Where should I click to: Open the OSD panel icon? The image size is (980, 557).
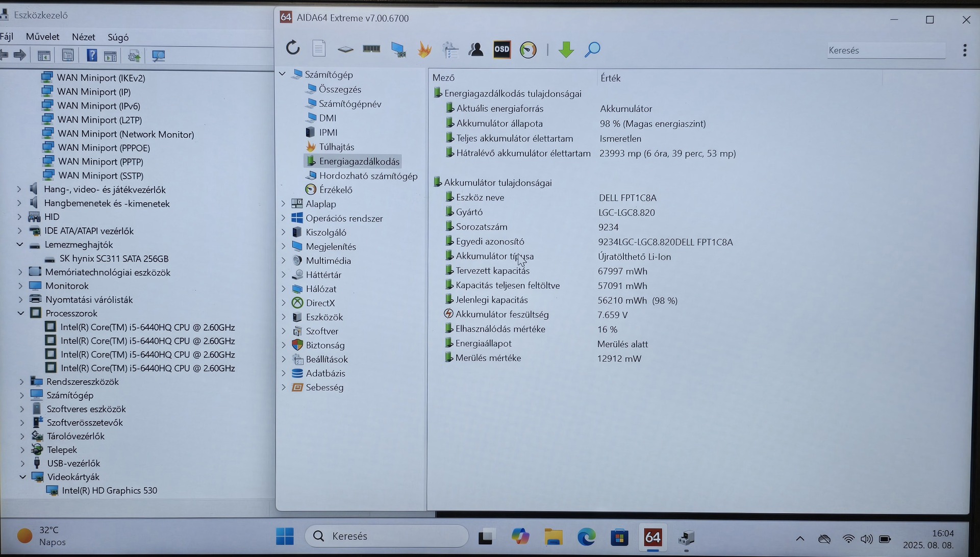click(502, 49)
